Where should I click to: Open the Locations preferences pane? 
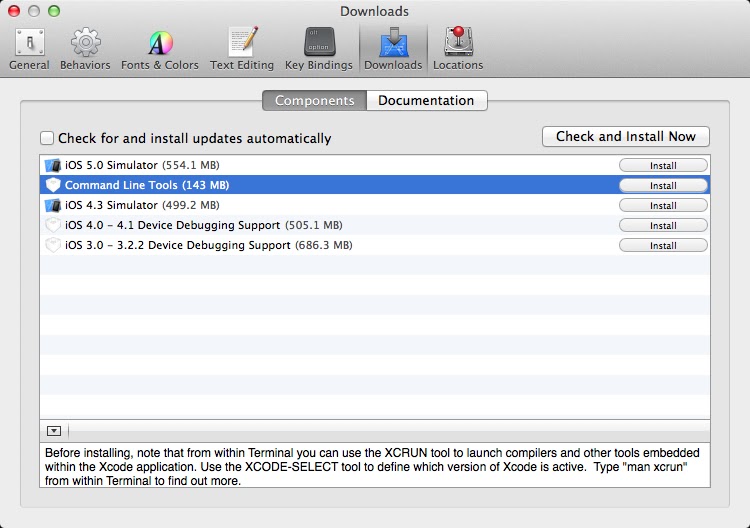coord(458,49)
